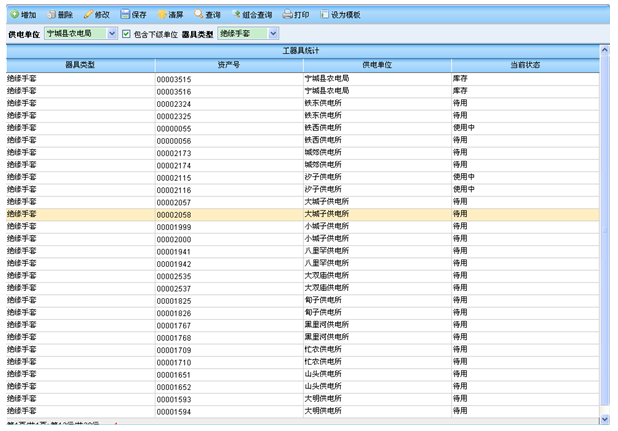Click the 修改 (Edit) pencil icon

coord(89,16)
